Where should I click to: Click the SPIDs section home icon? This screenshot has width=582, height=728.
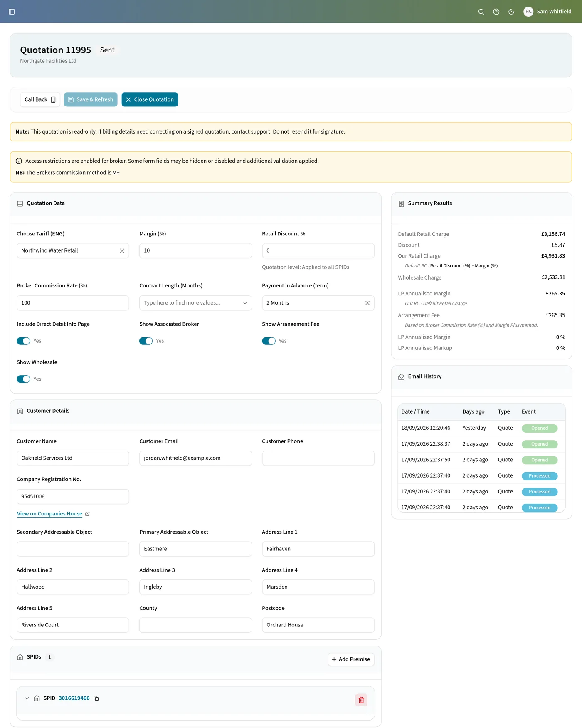coord(20,657)
